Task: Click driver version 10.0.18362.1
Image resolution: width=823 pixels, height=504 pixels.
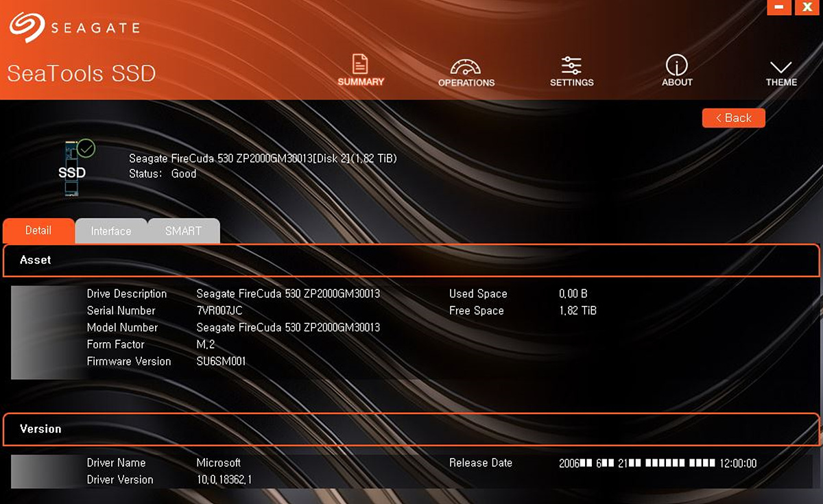Action: coord(224,480)
